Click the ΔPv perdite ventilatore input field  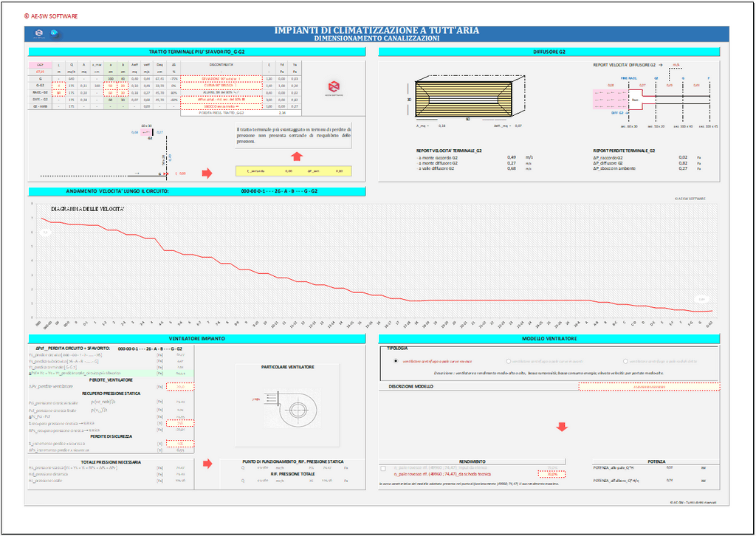click(x=180, y=387)
